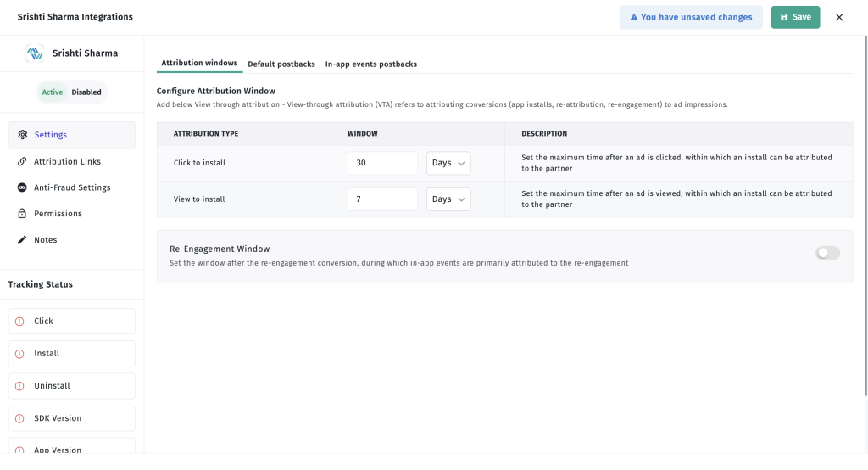
Task: Click the Notes pencil icon
Action: point(22,239)
